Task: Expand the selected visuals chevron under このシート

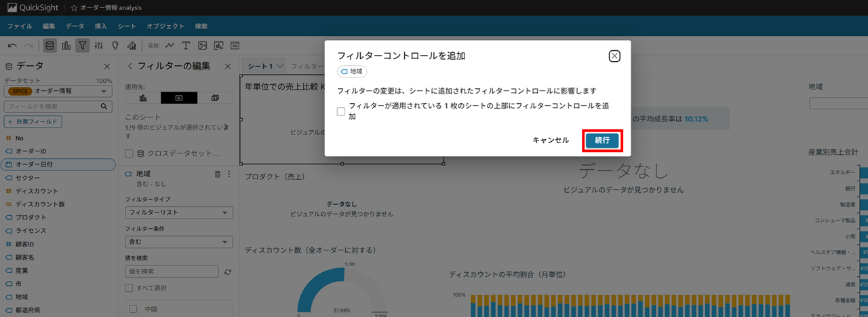Action: [226, 127]
